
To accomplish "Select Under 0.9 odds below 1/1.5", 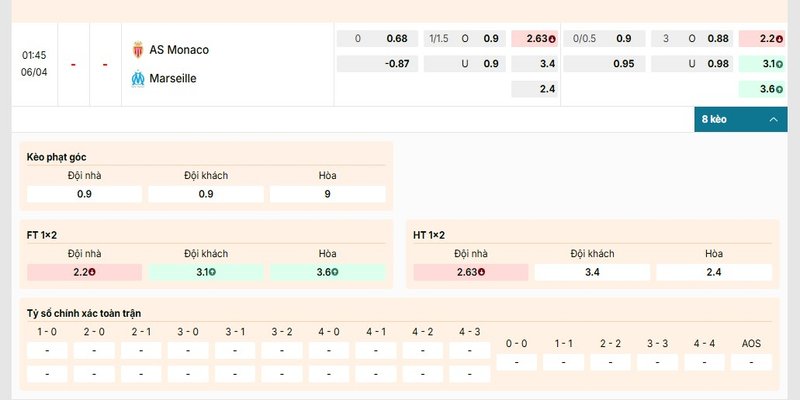I will pos(464,64).
